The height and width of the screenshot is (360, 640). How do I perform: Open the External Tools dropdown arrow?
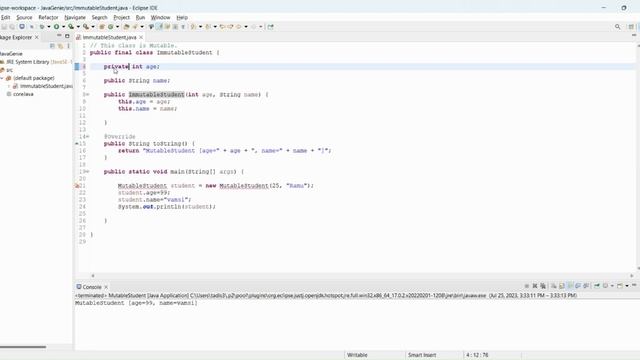click(x=93, y=27)
